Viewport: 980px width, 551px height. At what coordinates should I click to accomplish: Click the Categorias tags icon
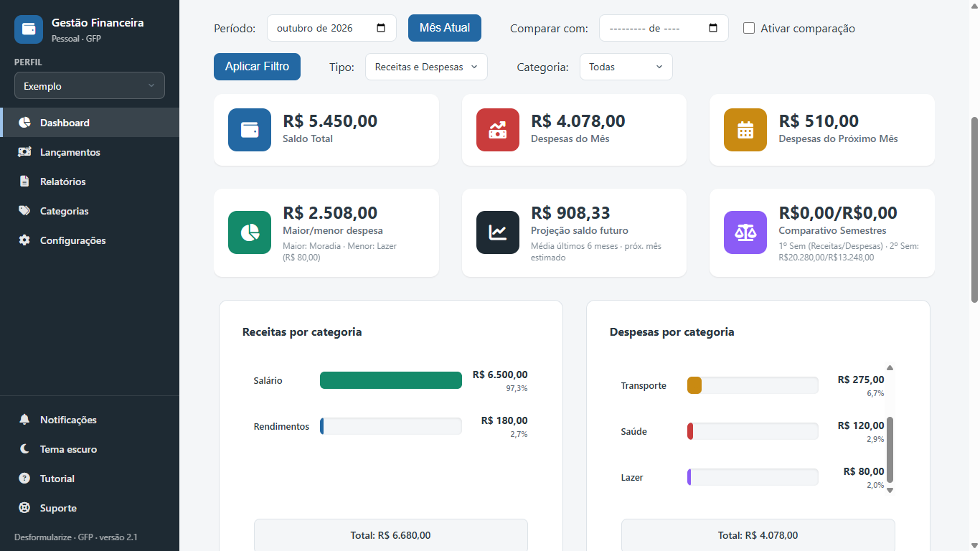click(24, 211)
